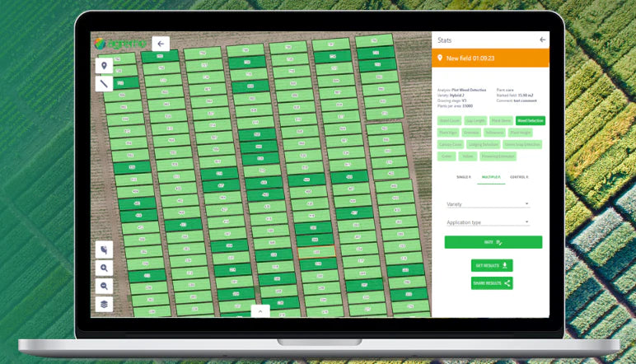Switch to the Single P. tab
Image resolution: width=636 pixels, height=364 pixels.
tap(464, 177)
